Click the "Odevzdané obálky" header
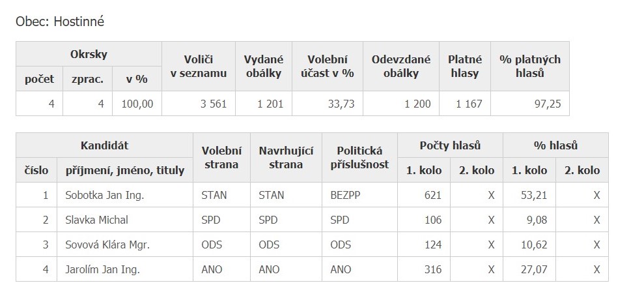Viewport: 644px width, 298px height. tap(401, 67)
